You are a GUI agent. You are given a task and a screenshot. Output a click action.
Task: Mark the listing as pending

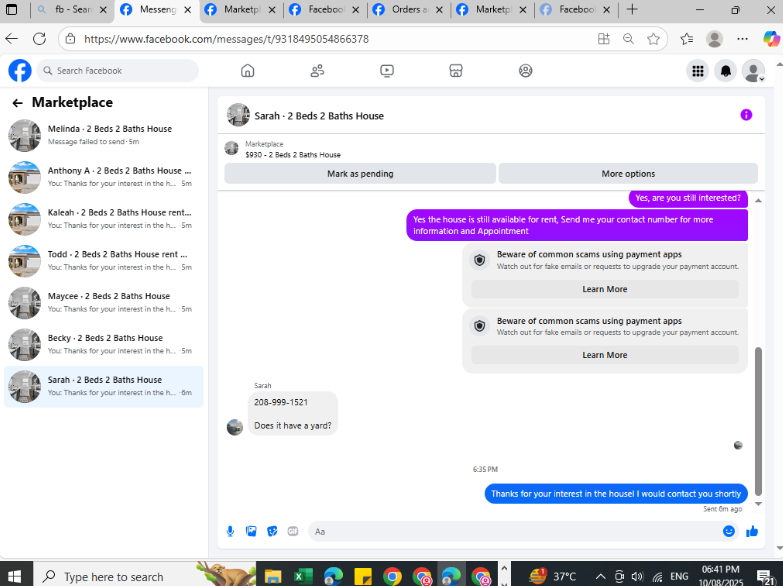[x=360, y=173]
